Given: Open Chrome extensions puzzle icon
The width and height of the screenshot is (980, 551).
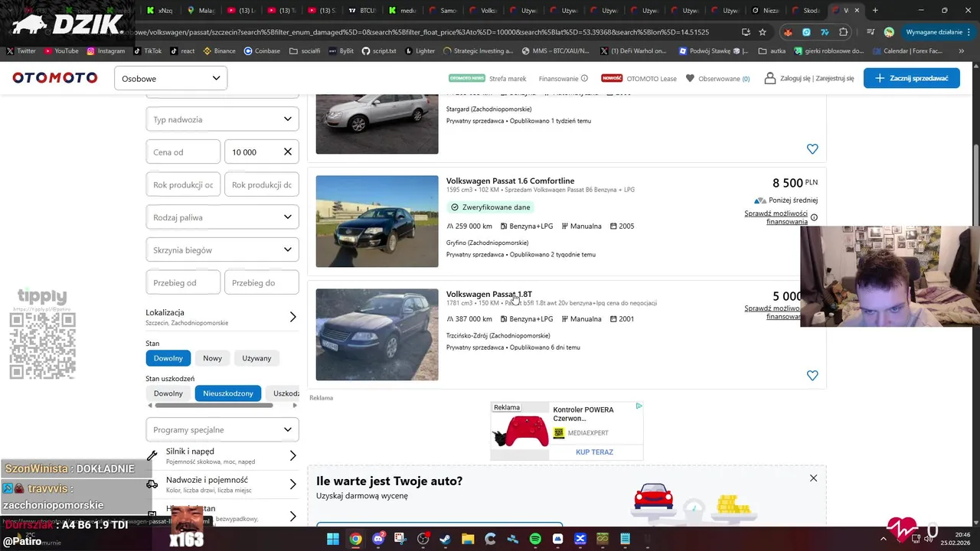Looking at the screenshot, I should coord(844,32).
